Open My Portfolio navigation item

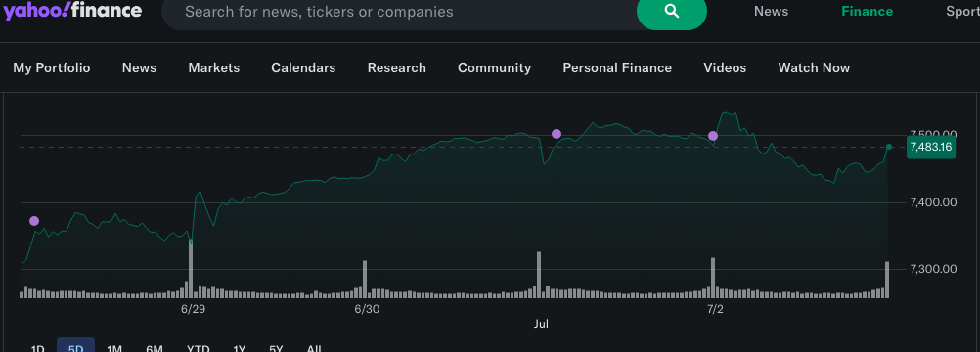point(51,67)
